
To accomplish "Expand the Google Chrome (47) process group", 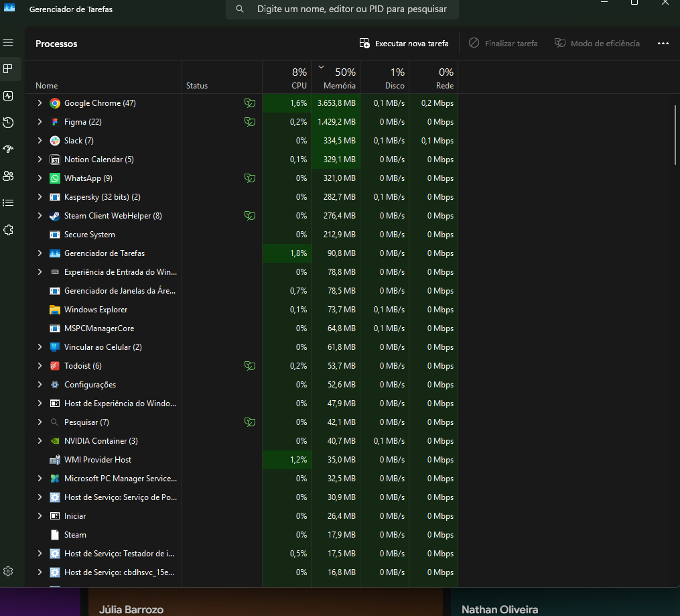I will tap(40, 103).
